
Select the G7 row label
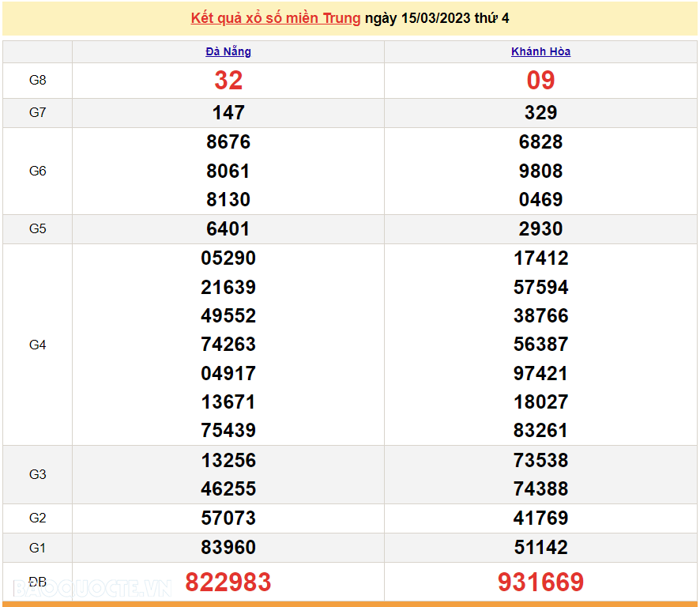(x=38, y=112)
